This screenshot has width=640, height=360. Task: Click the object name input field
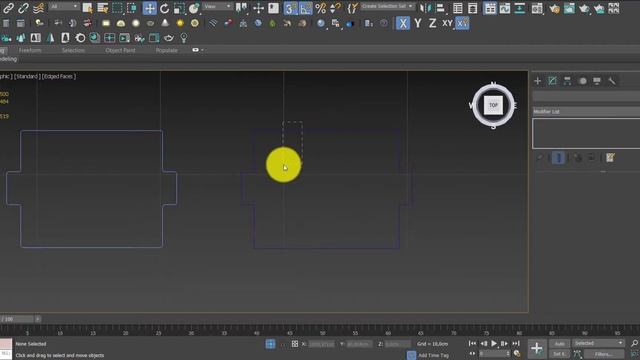point(586,96)
